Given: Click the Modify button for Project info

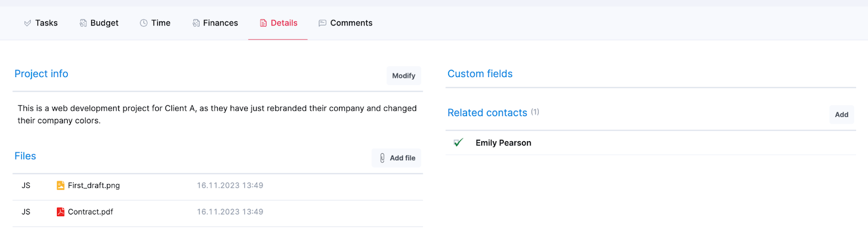Looking at the screenshot, I should pos(404,75).
